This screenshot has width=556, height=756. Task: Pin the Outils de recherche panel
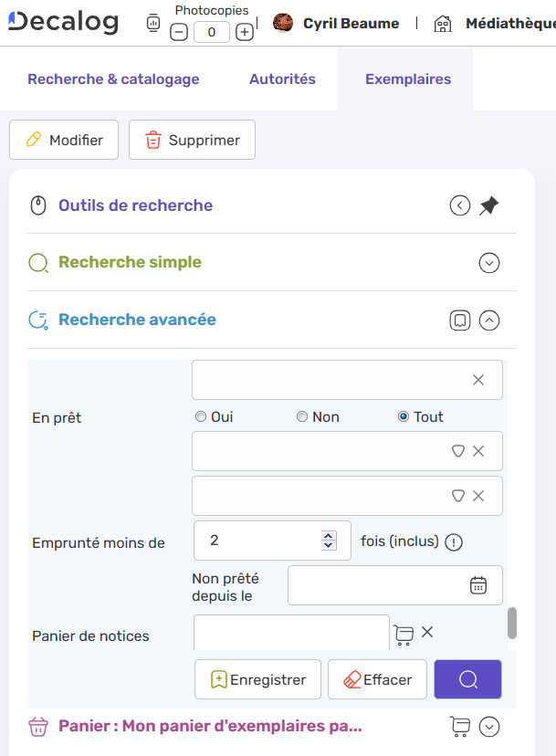tap(488, 205)
